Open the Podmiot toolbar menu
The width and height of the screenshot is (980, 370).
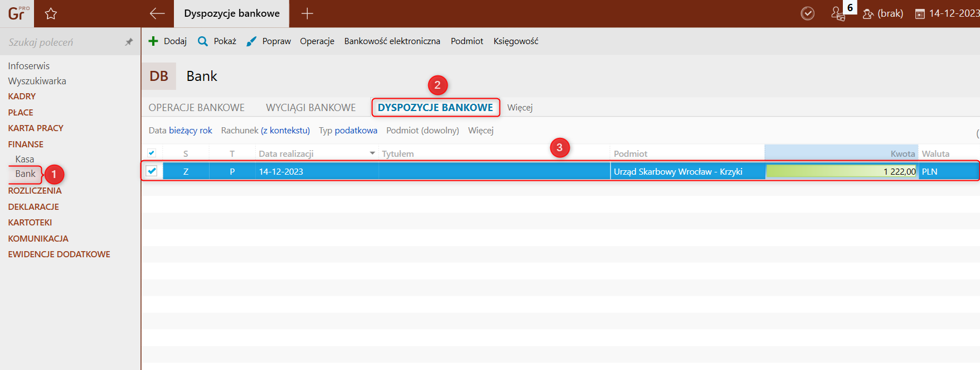[x=467, y=41]
